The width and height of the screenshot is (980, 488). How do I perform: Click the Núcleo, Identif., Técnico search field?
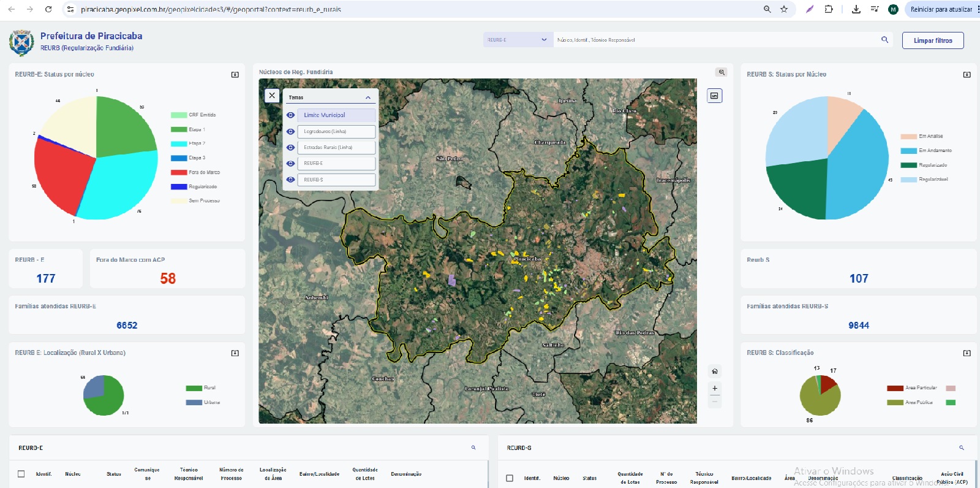[717, 40]
